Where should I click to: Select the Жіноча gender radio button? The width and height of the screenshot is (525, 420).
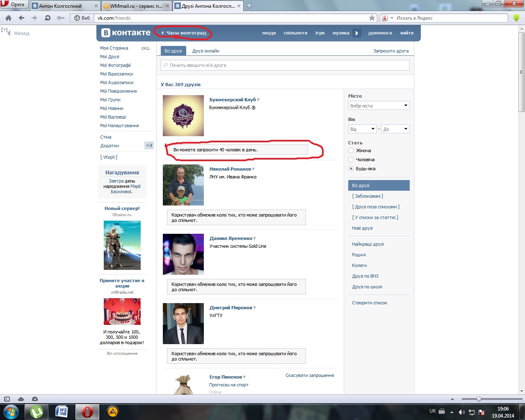[x=351, y=151]
